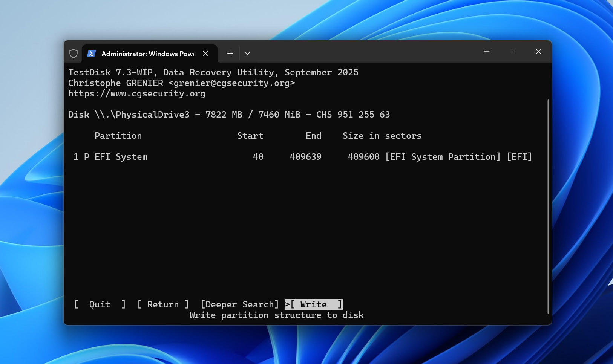This screenshot has height=364, width=613.
Task: Maximize the terminal window
Action: tap(512, 51)
